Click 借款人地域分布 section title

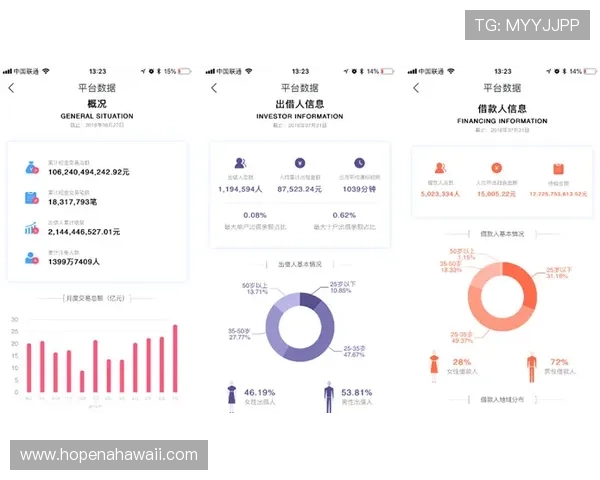[502, 400]
